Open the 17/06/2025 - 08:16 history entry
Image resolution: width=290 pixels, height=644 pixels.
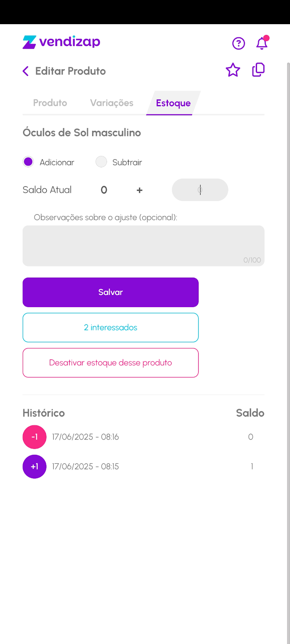85,437
